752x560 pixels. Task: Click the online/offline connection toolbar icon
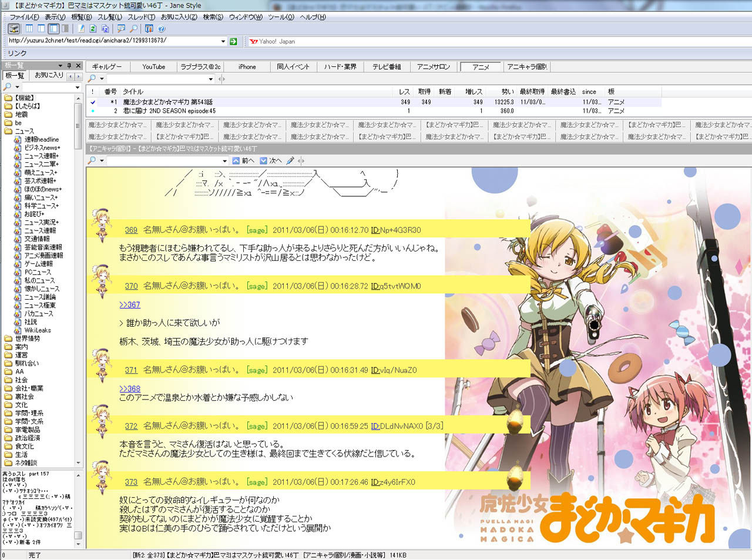[14, 28]
